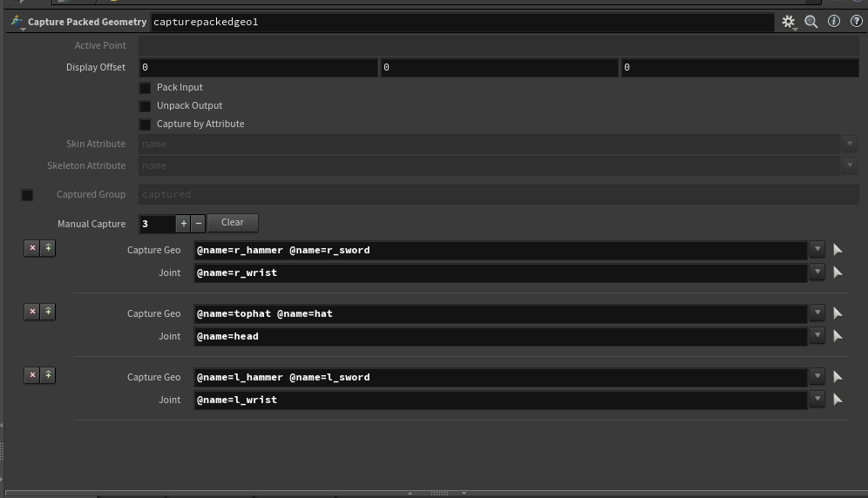Screen dimensions: 868x498
Task: Open dropdown for tophat Capture Geo field
Action: coord(817,313)
